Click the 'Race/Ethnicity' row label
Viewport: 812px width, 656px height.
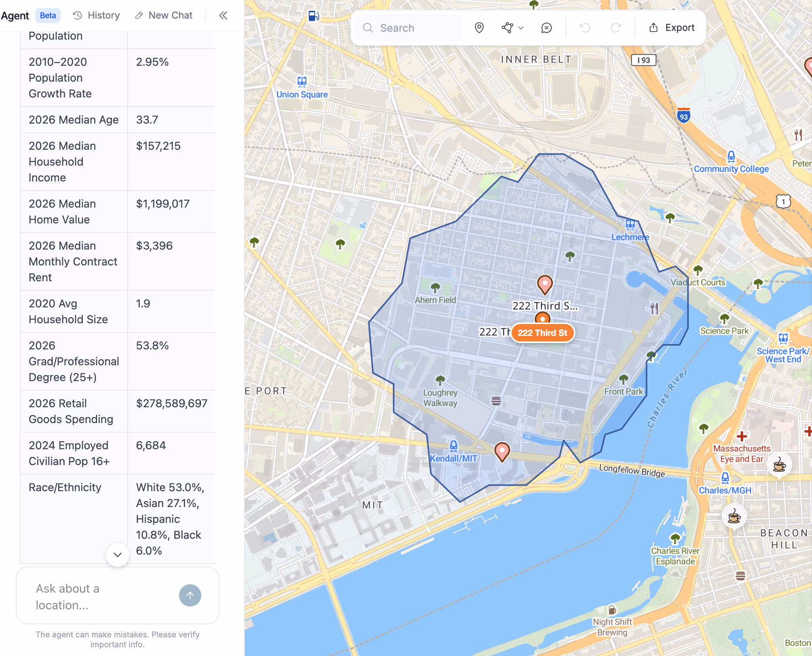point(65,488)
